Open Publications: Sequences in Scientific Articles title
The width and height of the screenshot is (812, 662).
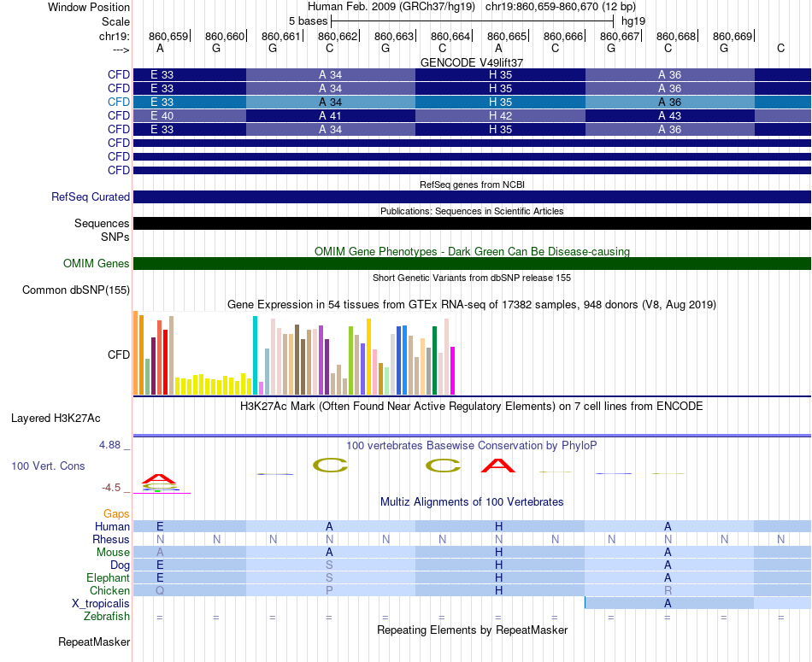point(472,211)
